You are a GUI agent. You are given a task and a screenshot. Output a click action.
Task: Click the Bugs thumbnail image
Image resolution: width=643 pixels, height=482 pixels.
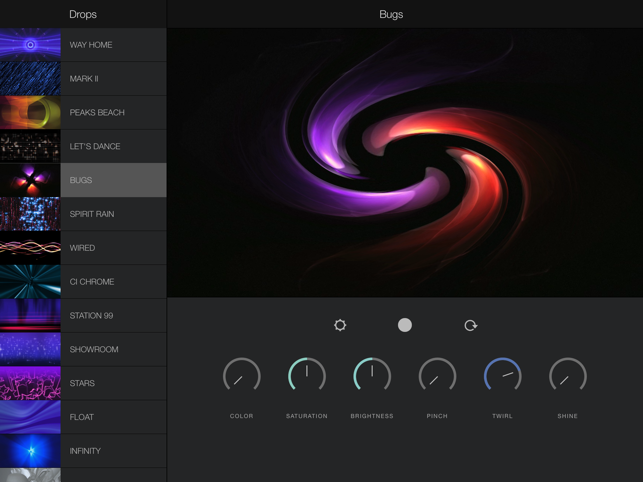[30, 180]
